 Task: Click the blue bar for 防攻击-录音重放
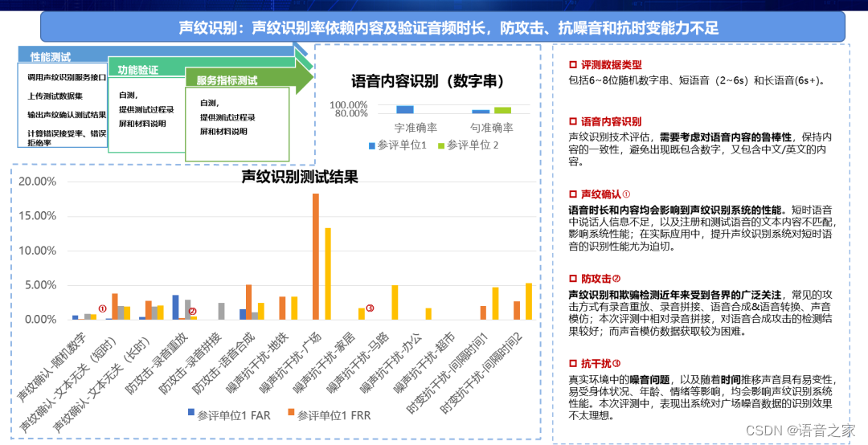pyautogui.click(x=175, y=307)
